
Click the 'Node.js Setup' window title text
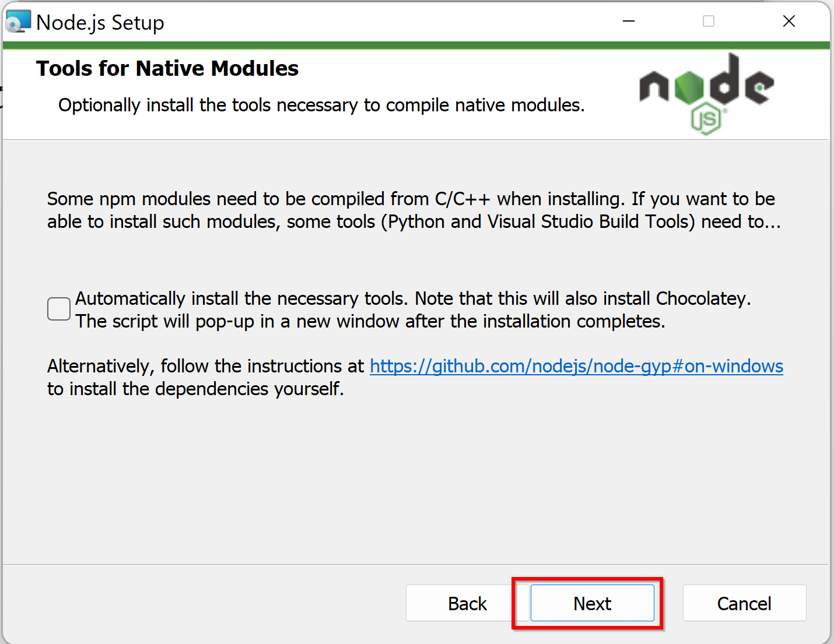100,23
